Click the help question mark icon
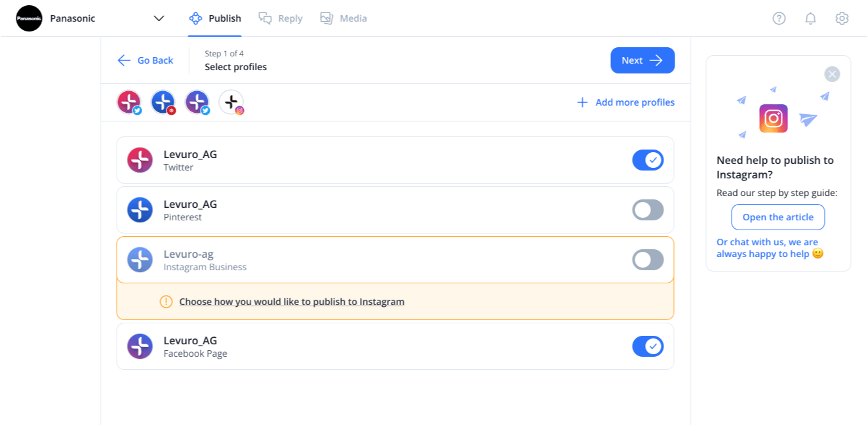The image size is (868, 425). coord(779,18)
